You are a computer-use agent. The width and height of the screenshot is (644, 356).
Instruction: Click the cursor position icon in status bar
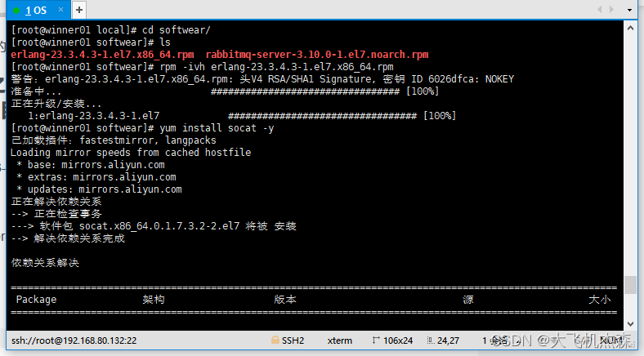coord(431,340)
